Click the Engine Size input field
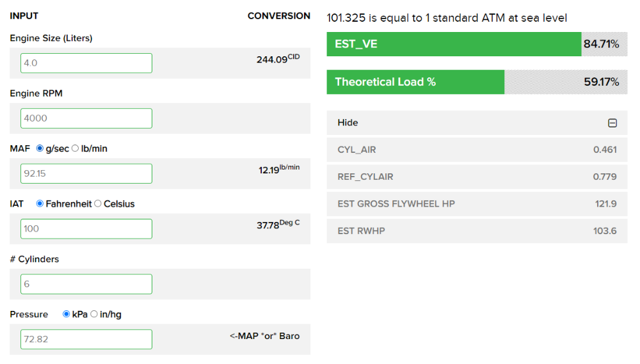Screen dimensions: 640x364 86,63
